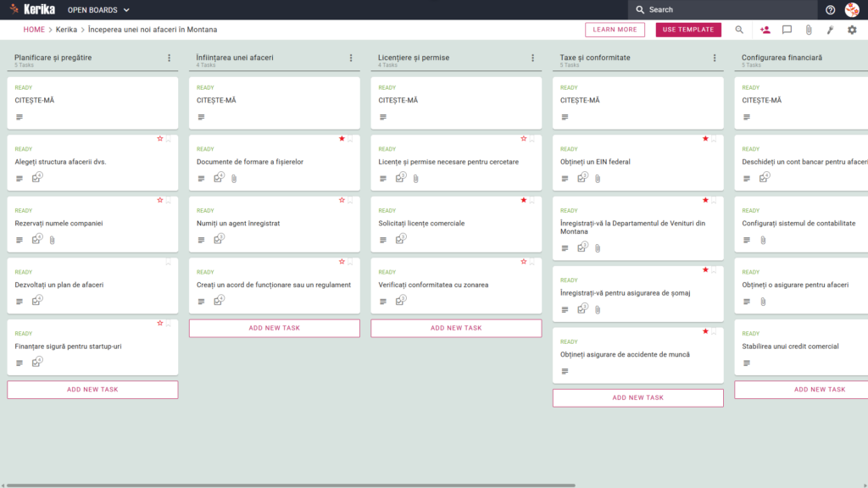Click the top Search field
868x488 pixels.
click(x=722, y=9)
